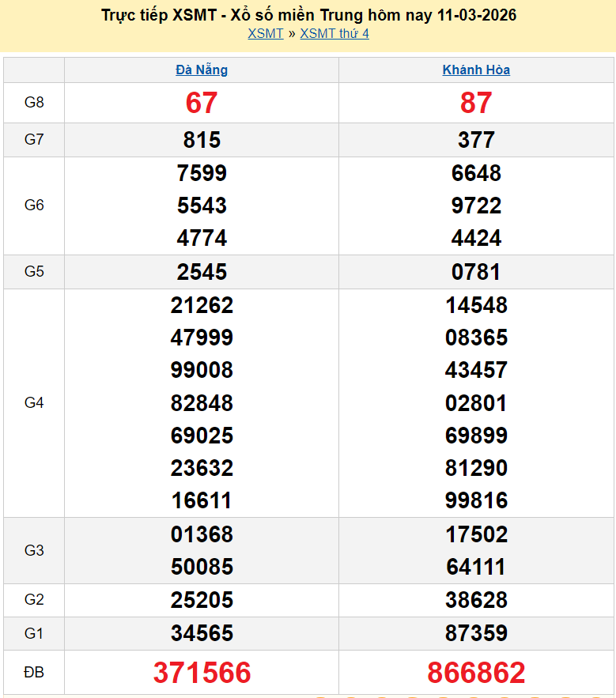Select Khánh Hòa G1 number 87359
This screenshot has width=616, height=698.
(476, 633)
